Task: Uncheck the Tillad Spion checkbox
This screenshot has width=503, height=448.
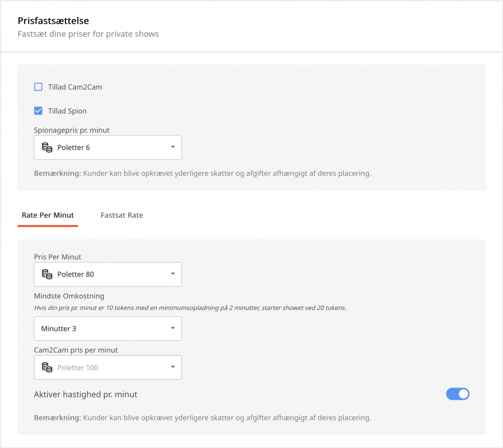Action: tap(38, 111)
